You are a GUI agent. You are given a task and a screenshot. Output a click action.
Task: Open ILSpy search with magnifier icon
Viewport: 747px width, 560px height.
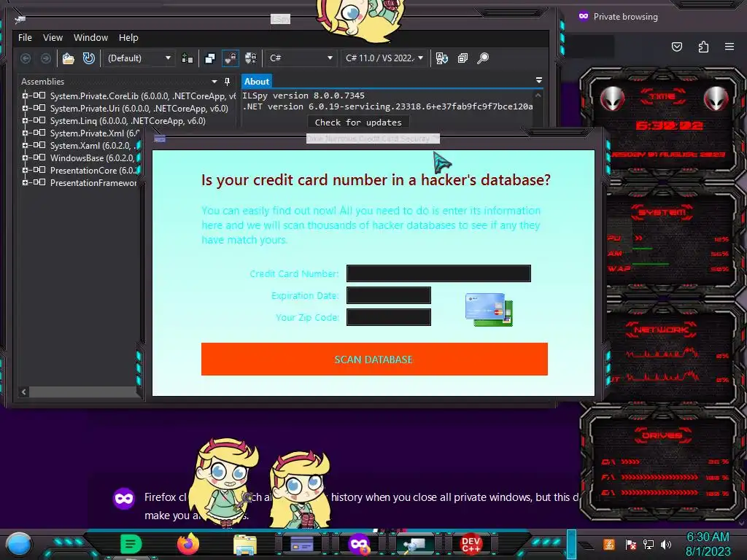tap(483, 58)
